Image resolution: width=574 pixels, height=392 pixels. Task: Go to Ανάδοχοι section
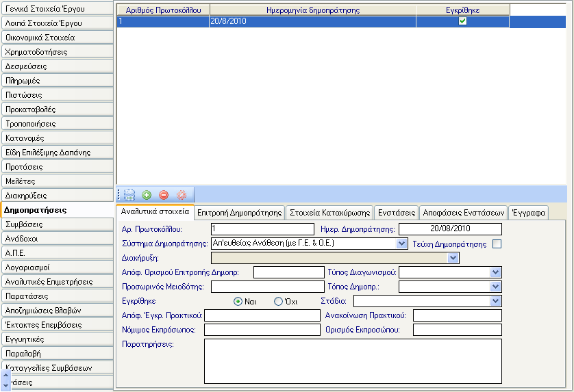click(58, 239)
